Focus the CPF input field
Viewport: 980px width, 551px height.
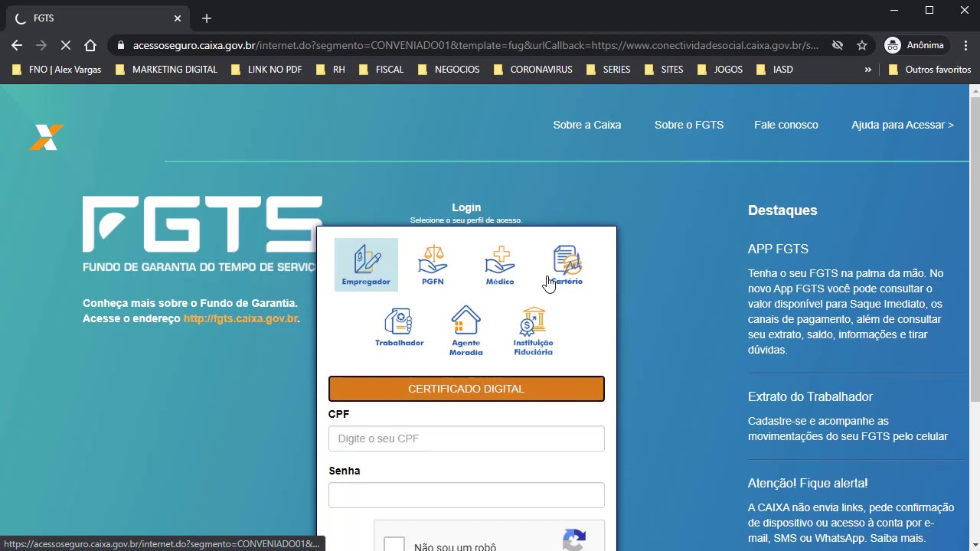click(x=466, y=439)
